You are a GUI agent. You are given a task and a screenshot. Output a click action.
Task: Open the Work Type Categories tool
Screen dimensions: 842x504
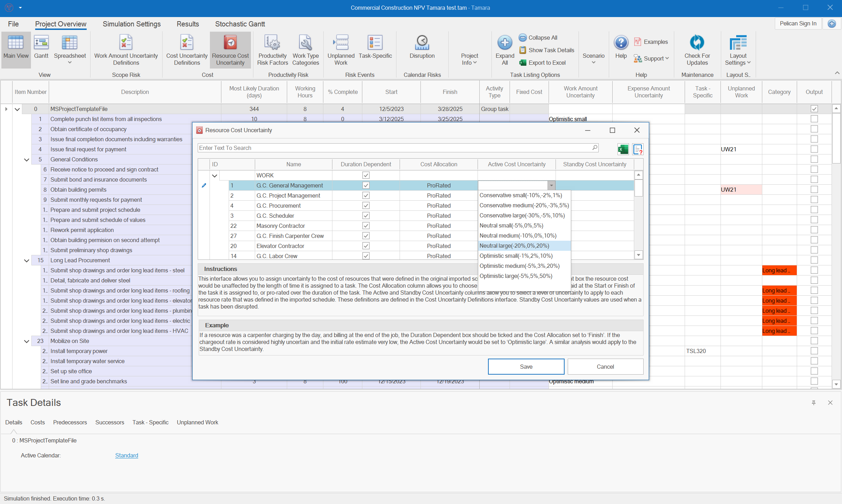[305, 50]
